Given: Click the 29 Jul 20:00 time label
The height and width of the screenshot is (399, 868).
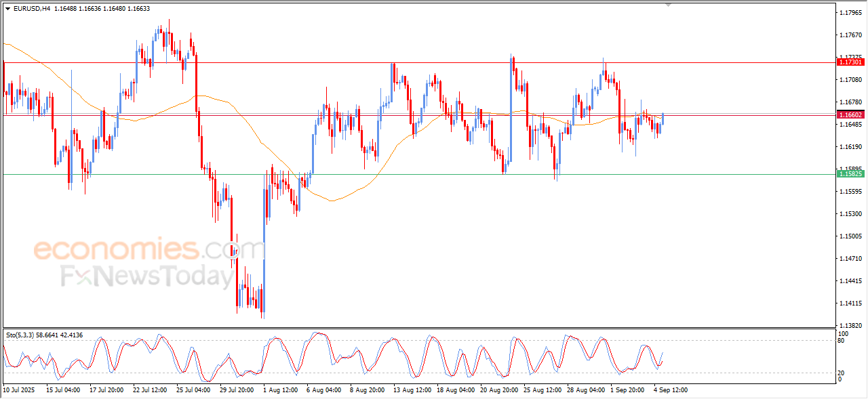Looking at the screenshot, I should 237,390.
